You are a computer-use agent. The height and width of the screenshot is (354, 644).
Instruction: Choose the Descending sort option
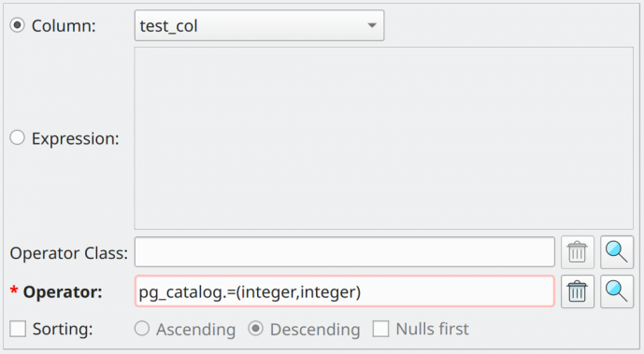click(x=255, y=329)
